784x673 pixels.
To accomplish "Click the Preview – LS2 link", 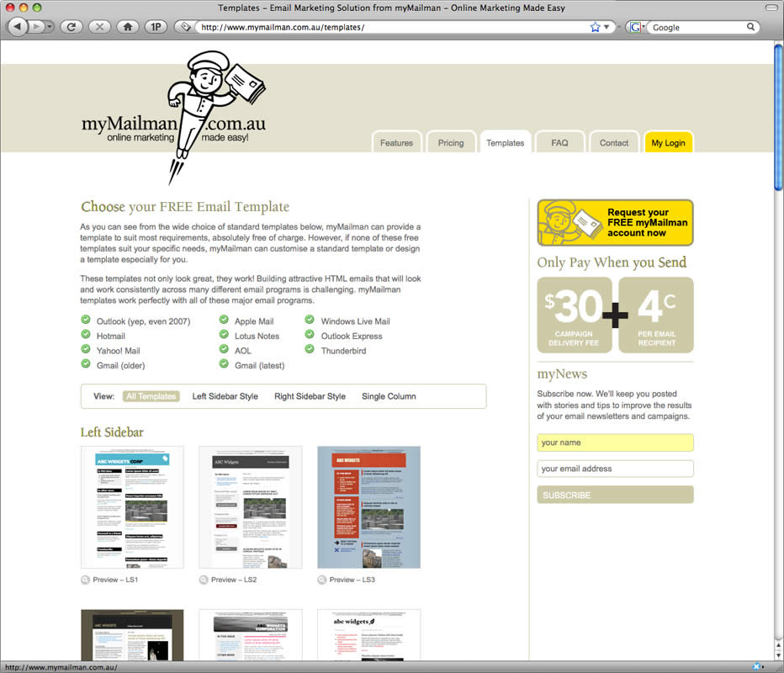I will point(234,580).
